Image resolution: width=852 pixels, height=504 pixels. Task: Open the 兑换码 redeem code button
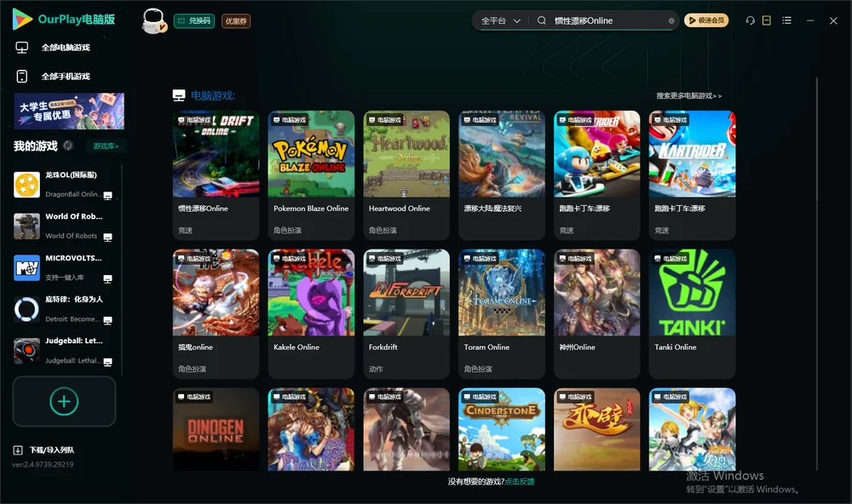click(x=194, y=21)
